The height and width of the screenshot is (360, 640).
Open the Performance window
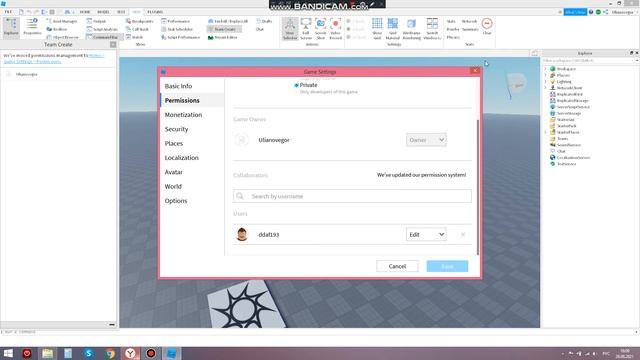(176, 21)
